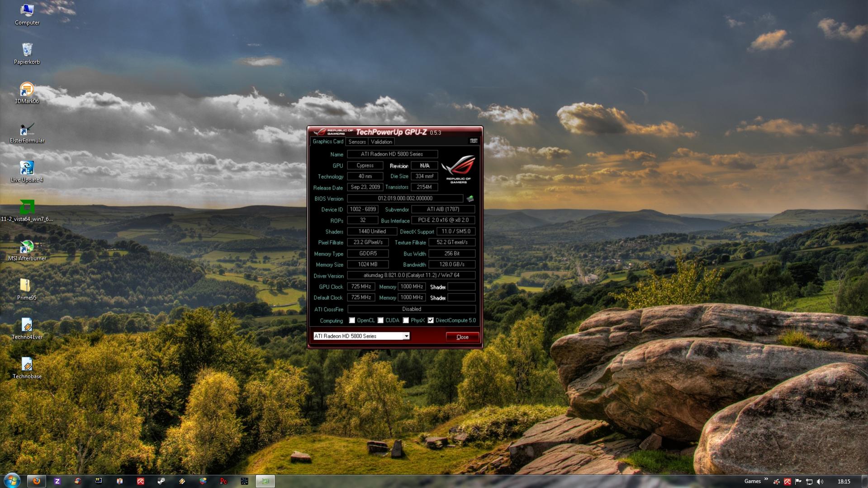Click the red Pc taskbar icon
This screenshot has width=868, height=488.
tap(223, 481)
